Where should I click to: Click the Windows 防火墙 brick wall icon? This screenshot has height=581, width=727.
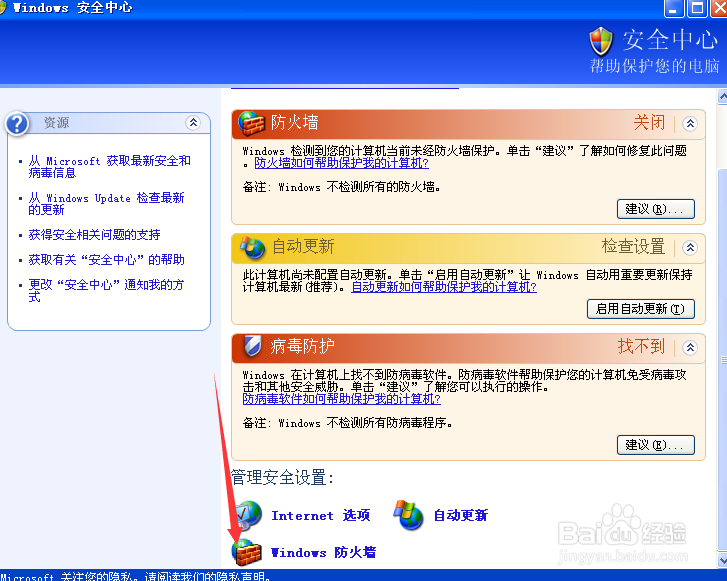click(x=247, y=552)
